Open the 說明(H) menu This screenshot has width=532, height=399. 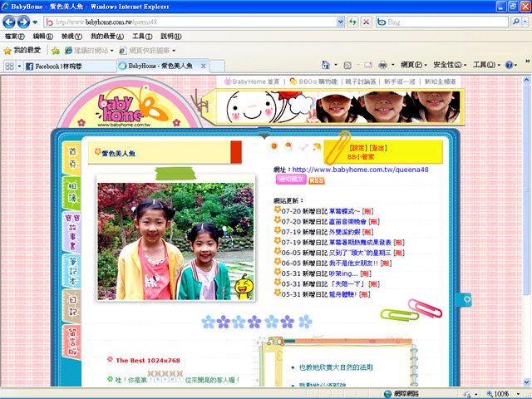pos(170,37)
